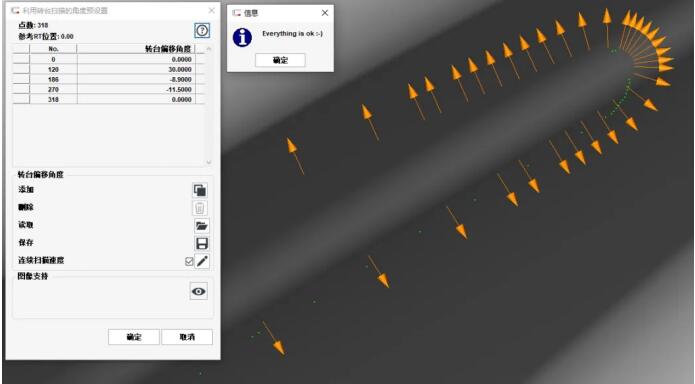Click the delete (删除) trash icon
Screen dimensions: 695x384
click(200, 208)
